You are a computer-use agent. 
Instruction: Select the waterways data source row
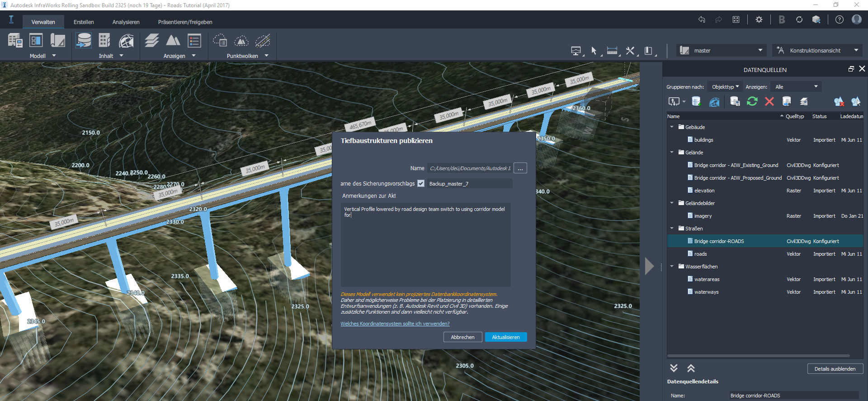pos(765,292)
